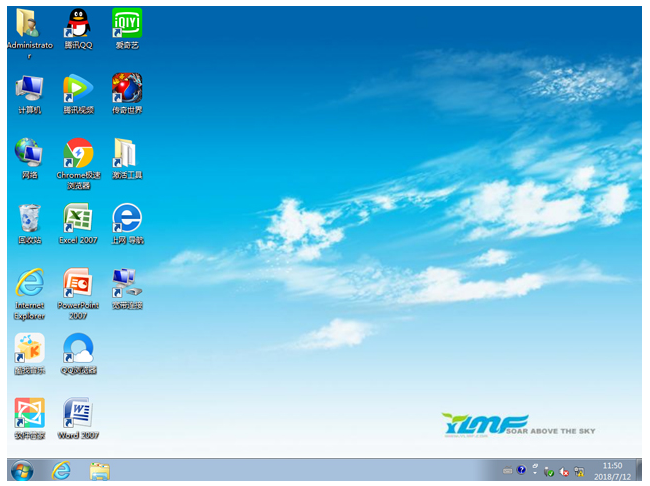
Task: Click the Recycle Bin desktop icon
Action: click(29, 219)
